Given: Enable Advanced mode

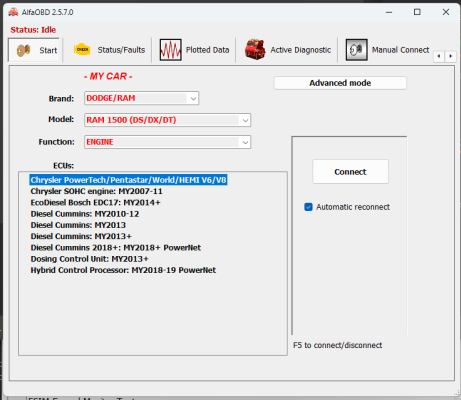Looking at the screenshot, I should coord(340,83).
